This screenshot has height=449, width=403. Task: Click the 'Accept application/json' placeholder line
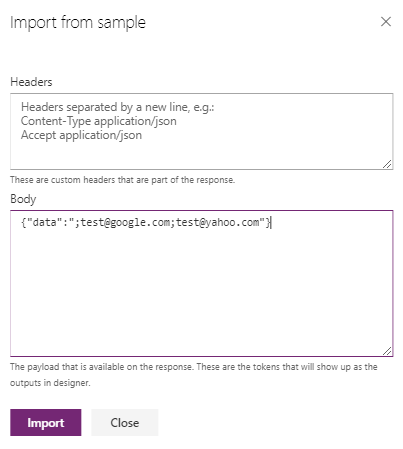pyautogui.click(x=81, y=135)
